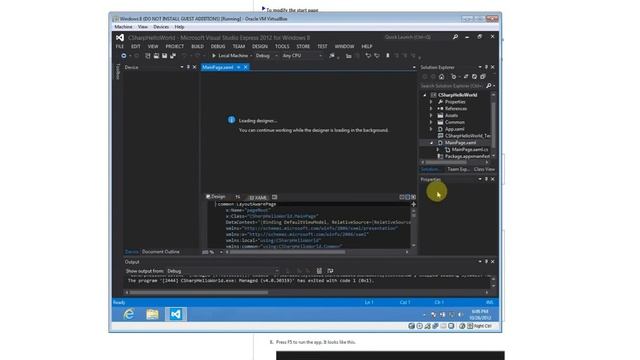Open Internet Explorer from the taskbar
This screenshot has height=360, width=640.
tap(129, 314)
